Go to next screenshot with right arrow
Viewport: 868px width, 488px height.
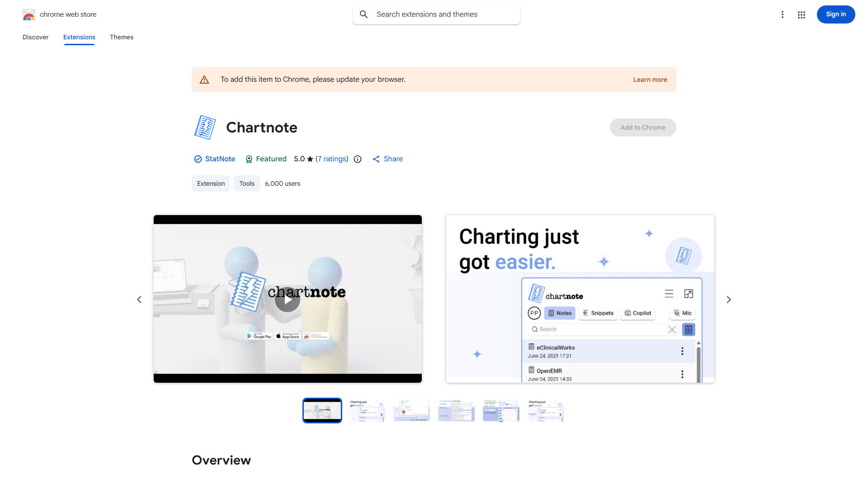pos(728,300)
